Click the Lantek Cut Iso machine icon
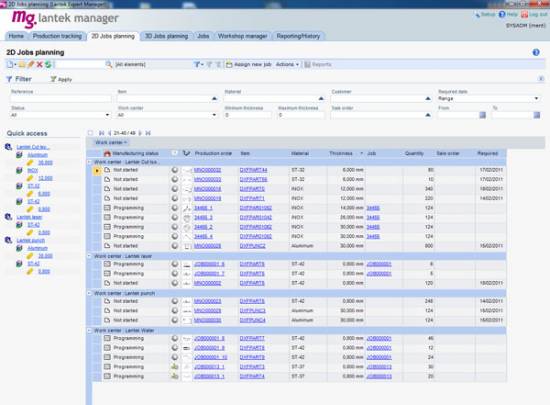The height and width of the screenshot is (405, 550). pos(8,147)
